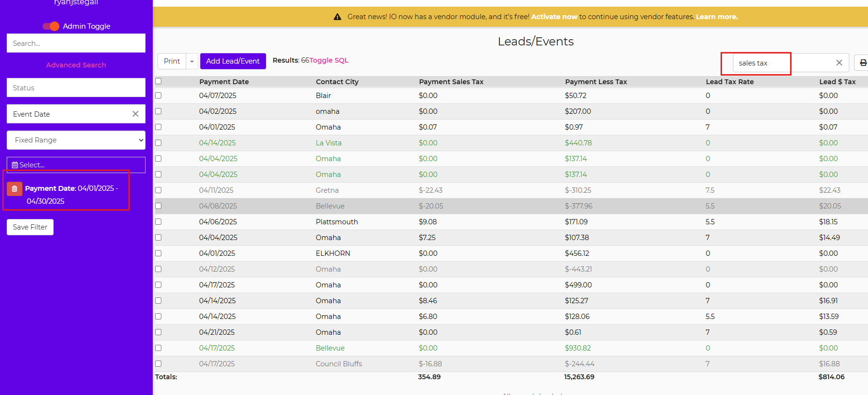The height and width of the screenshot is (395, 868).
Task: Click the $9.08 Payment Sales Tax cell
Action: pyautogui.click(x=428, y=222)
